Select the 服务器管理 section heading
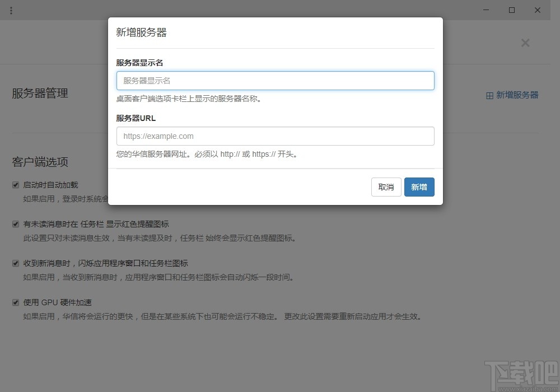 [x=39, y=94]
